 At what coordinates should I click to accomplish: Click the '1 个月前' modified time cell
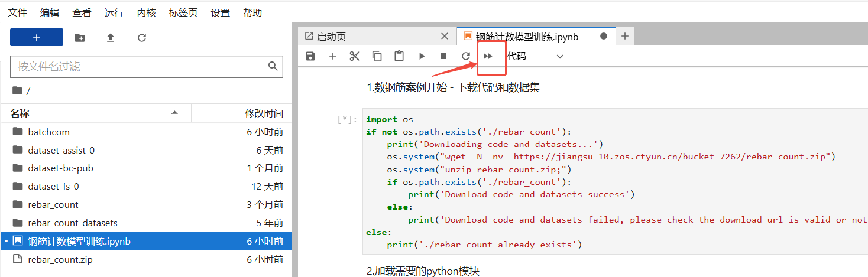(265, 168)
